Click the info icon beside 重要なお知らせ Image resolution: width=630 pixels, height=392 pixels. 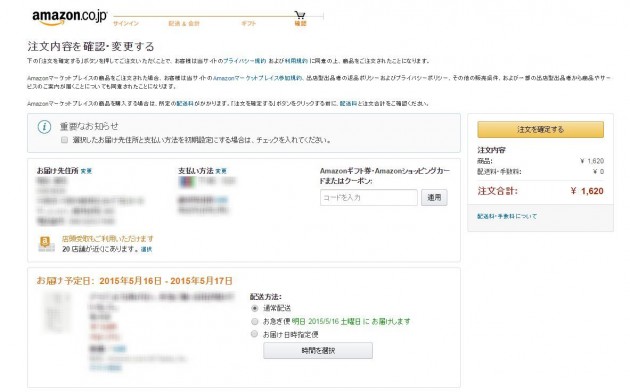44,127
